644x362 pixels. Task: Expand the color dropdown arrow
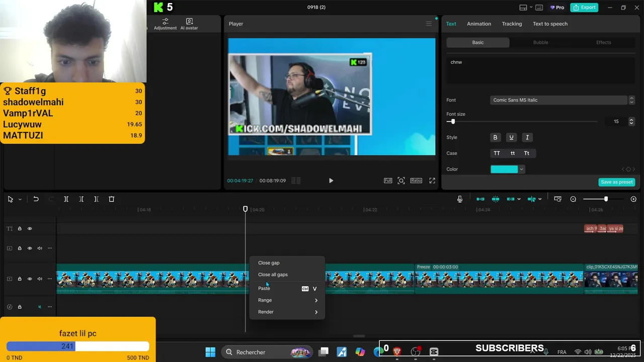(x=521, y=169)
